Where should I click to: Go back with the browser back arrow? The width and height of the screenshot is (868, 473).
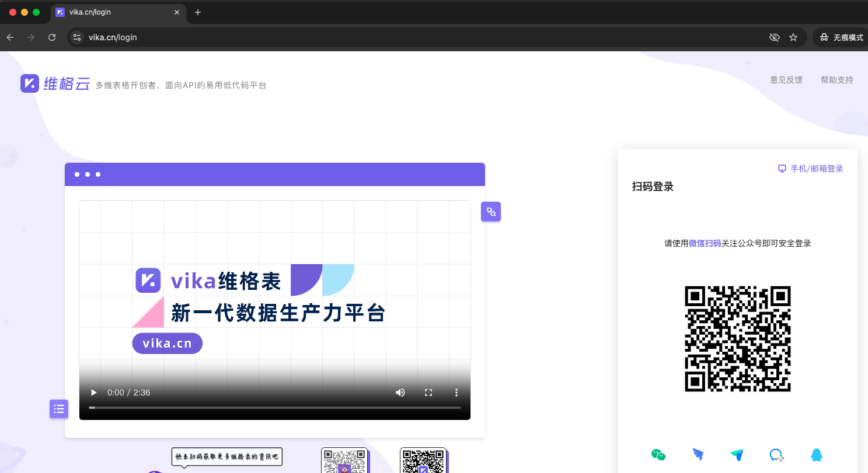(x=10, y=37)
